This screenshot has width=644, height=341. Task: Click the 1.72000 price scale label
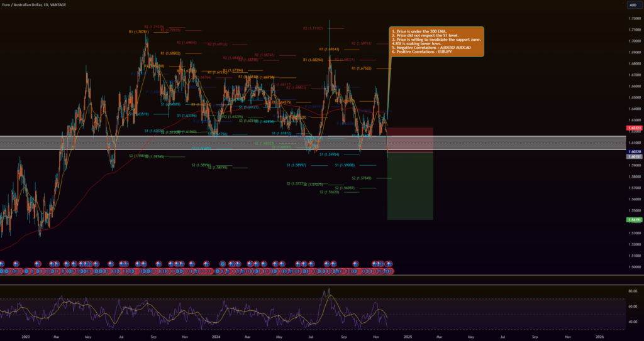tap(634, 18)
